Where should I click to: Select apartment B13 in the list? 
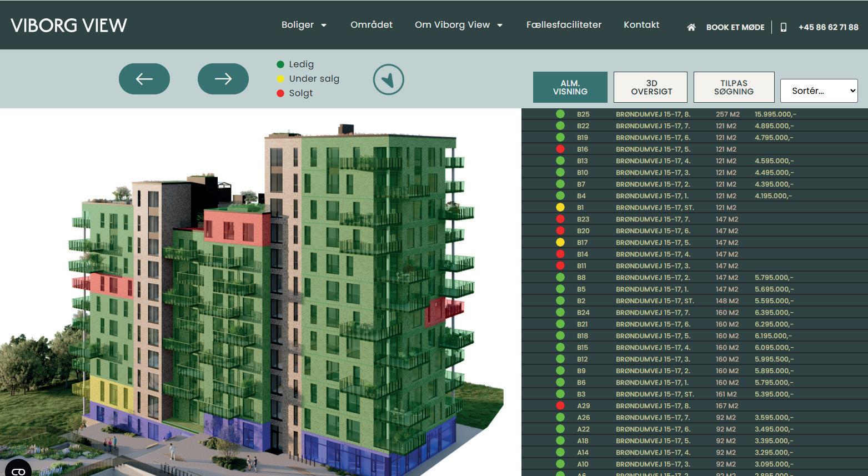695,161
